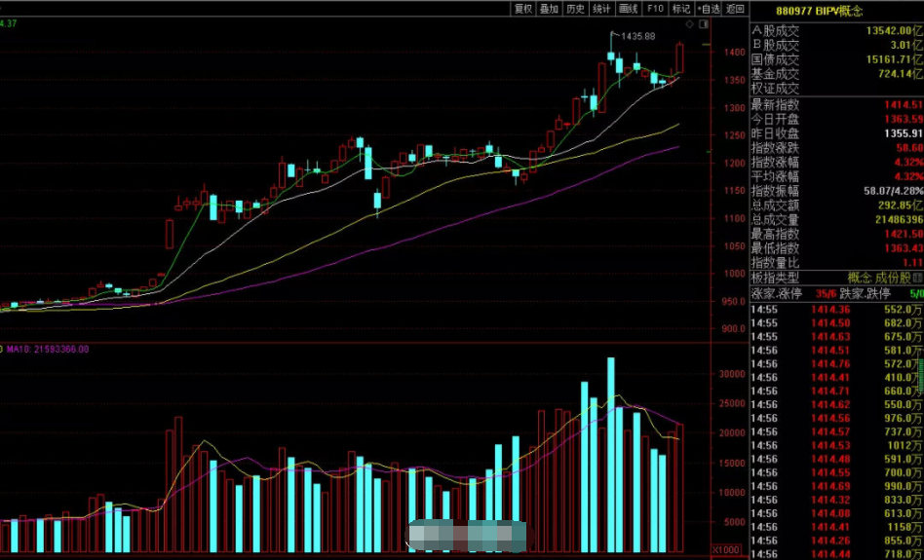
Task: Click the 板指类型 label
Action: [774, 278]
